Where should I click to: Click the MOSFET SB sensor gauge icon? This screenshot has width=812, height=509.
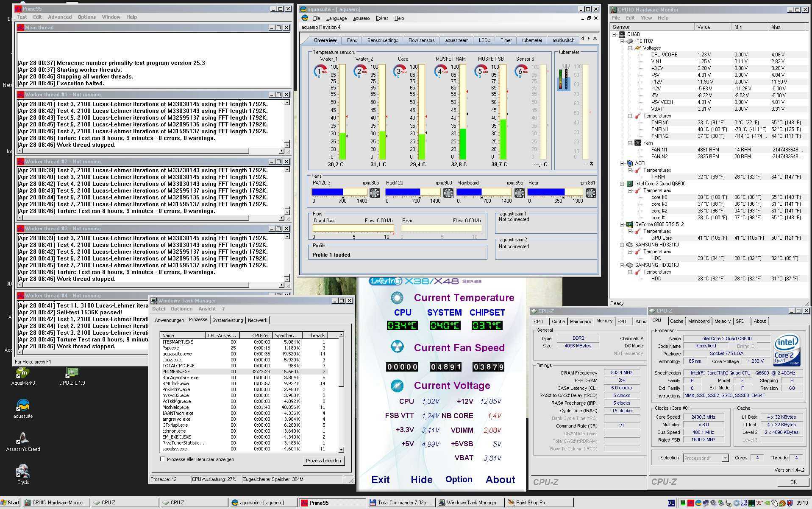(x=481, y=71)
